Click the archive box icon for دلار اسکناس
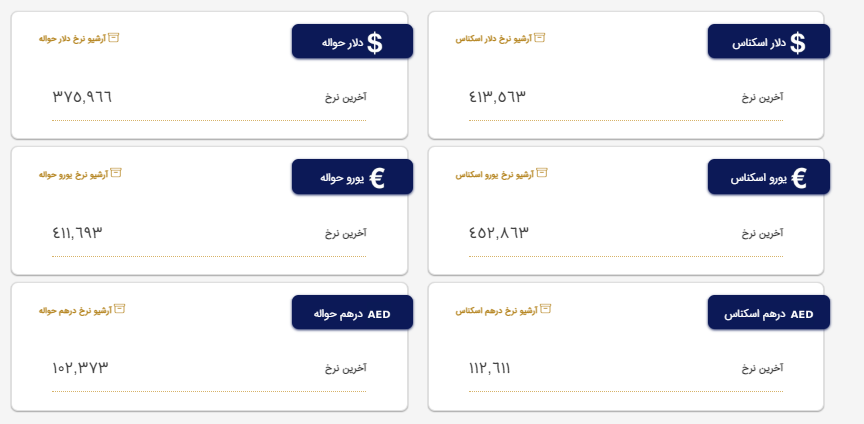The width and height of the screenshot is (864, 424). (x=540, y=38)
